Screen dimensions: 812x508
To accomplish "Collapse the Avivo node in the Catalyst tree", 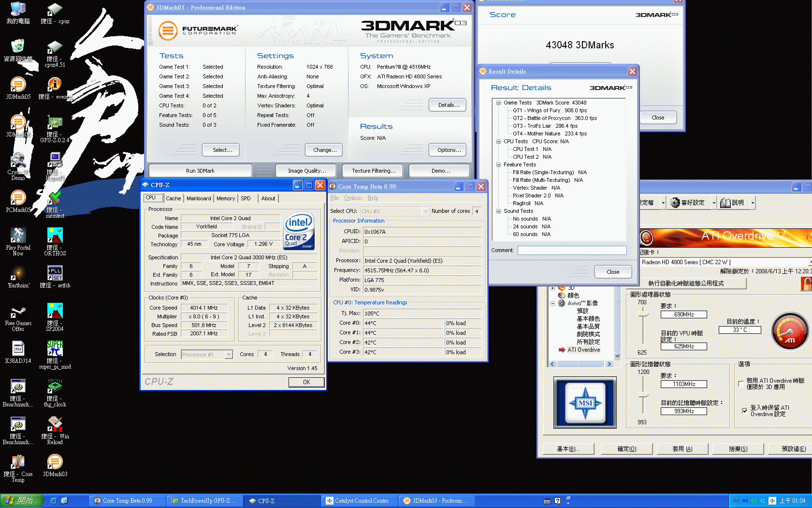I will click(x=552, y=303).
